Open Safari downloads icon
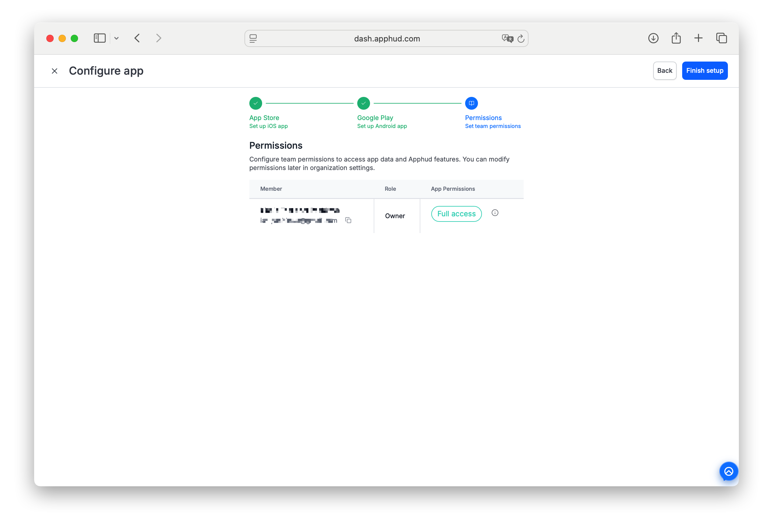The image size is (773, 532). pos(653,38)
